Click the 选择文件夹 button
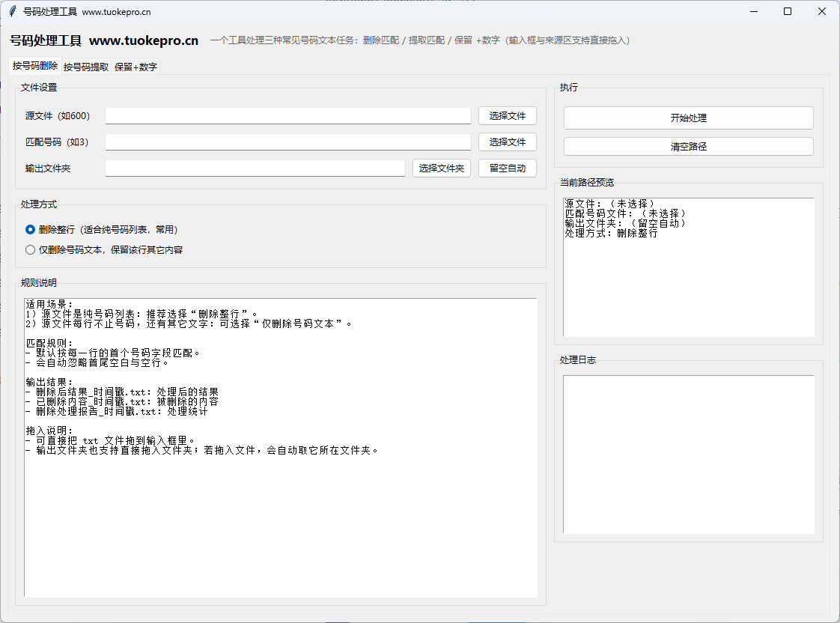This screenshot has height=623, width=840. coord(442,168)
